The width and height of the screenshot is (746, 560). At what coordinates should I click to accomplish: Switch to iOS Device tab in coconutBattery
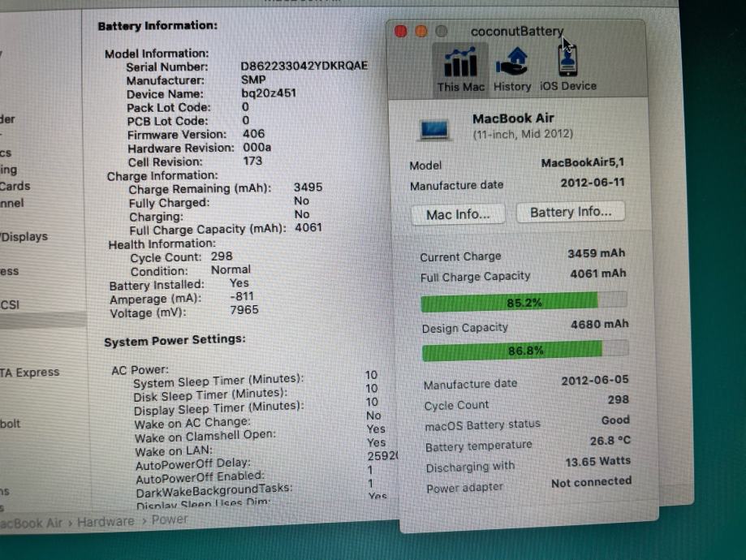(568, 67)
